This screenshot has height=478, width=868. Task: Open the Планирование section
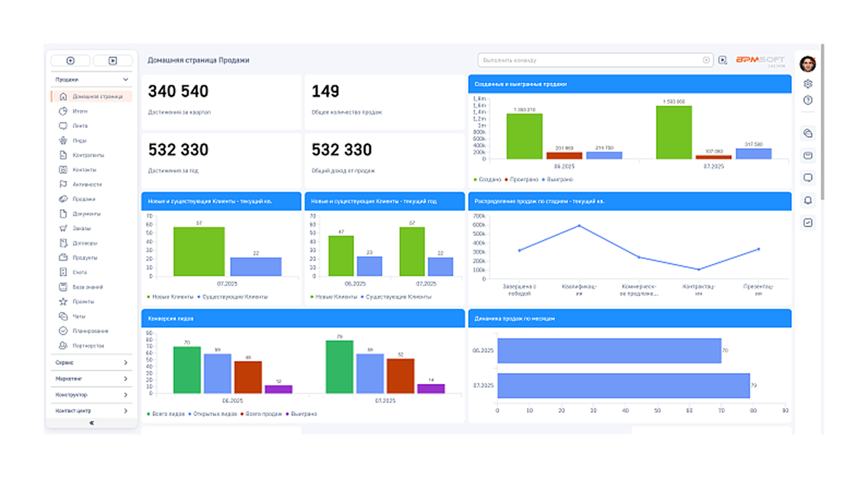(x=91, y=331)
